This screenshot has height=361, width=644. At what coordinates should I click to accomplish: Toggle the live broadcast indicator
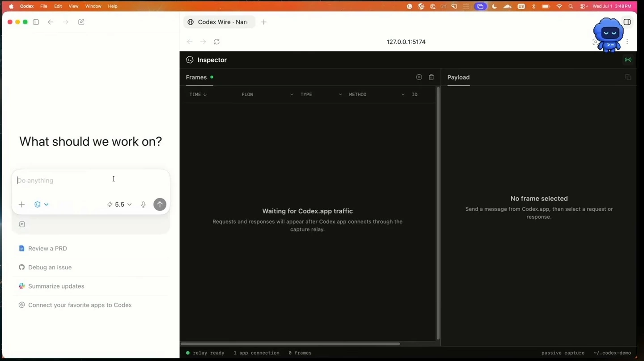coord(628,59)
